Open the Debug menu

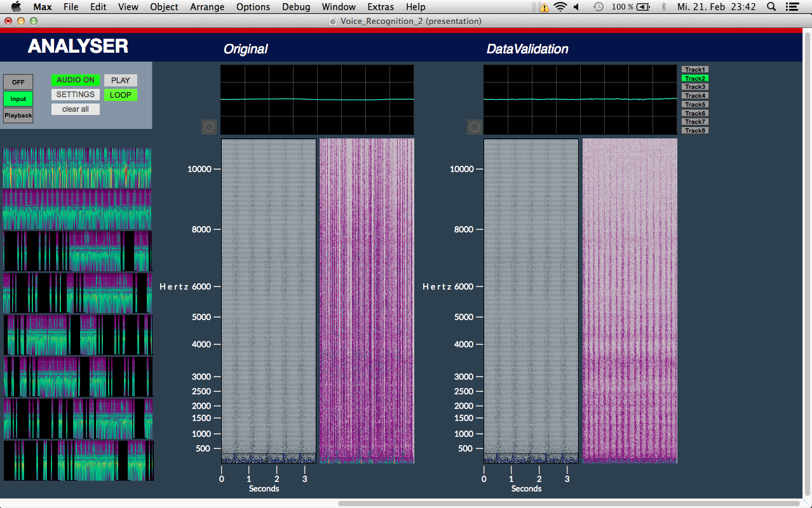pos(296,7)
